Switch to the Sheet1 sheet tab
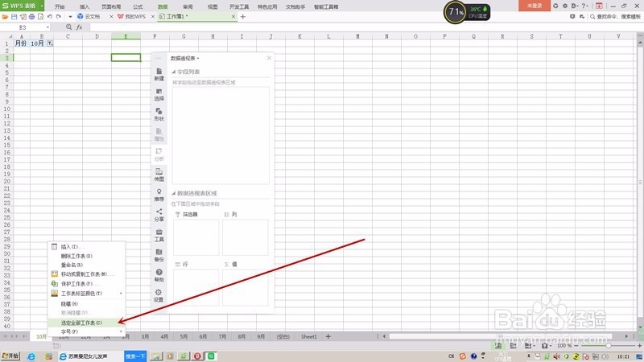This screenshot has height=362, width=644. (309, 336)
